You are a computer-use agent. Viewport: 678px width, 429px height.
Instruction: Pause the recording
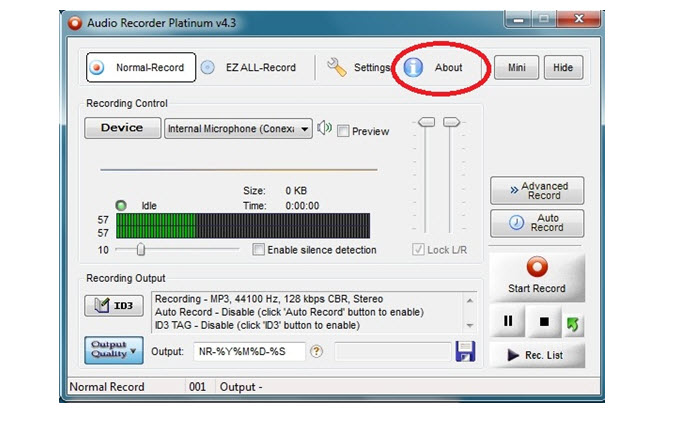click(x=508, y=321)
